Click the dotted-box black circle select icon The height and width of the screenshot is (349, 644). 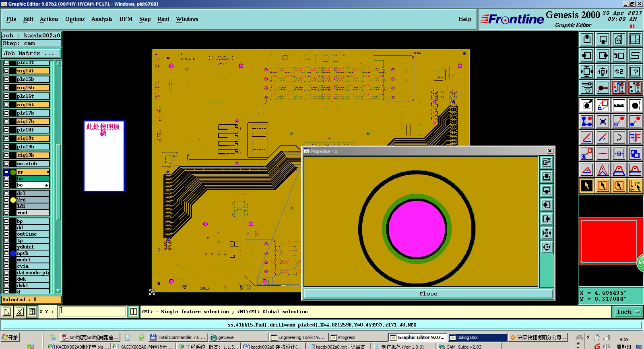click(635, 105)
